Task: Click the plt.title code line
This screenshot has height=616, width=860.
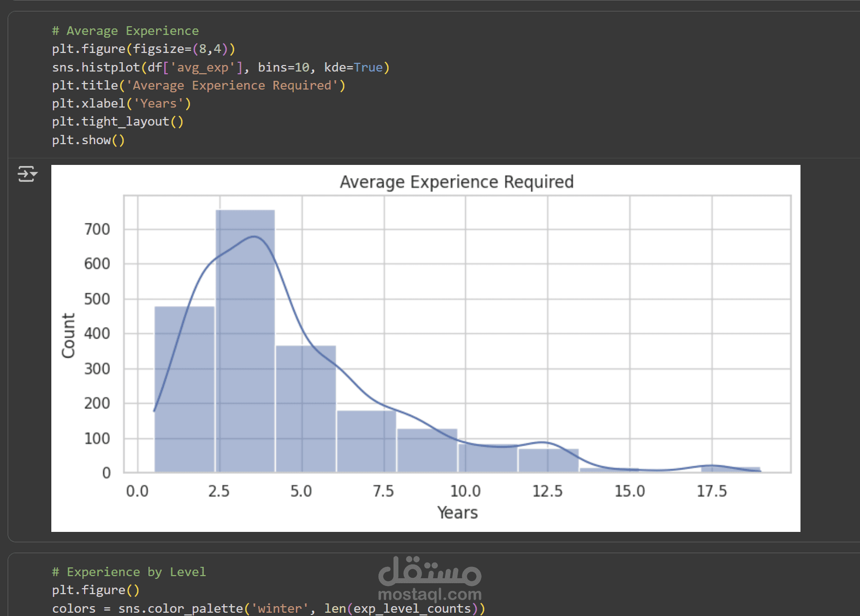Action: 198,86
